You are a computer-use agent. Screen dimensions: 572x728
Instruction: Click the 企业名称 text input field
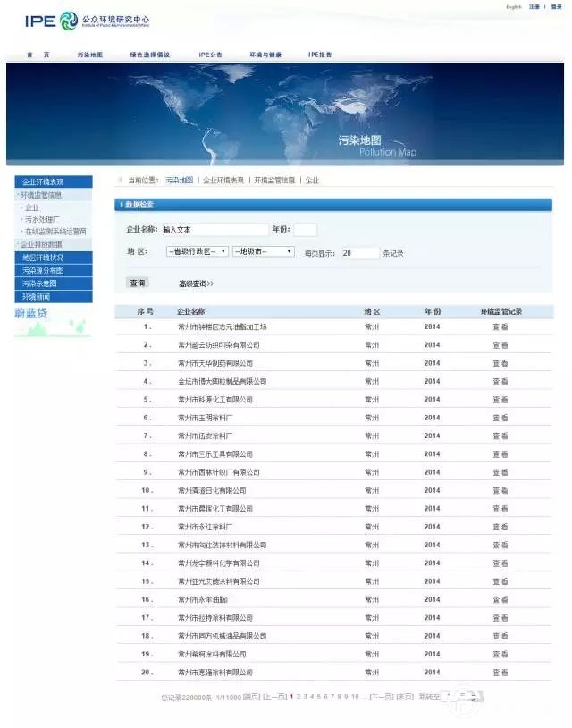(214, 230)
